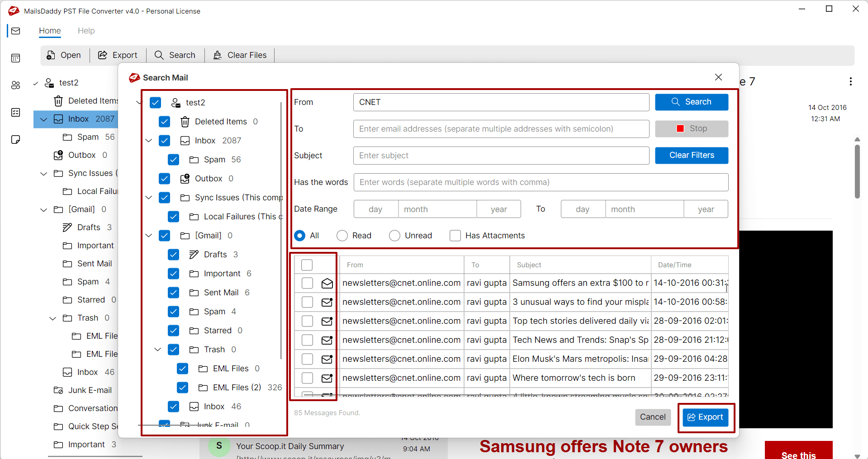The height and width of the screenshot is (459, 868).
Task: Click the main window vertical scrollbar thumb
Action: click(x=857, y=171)
